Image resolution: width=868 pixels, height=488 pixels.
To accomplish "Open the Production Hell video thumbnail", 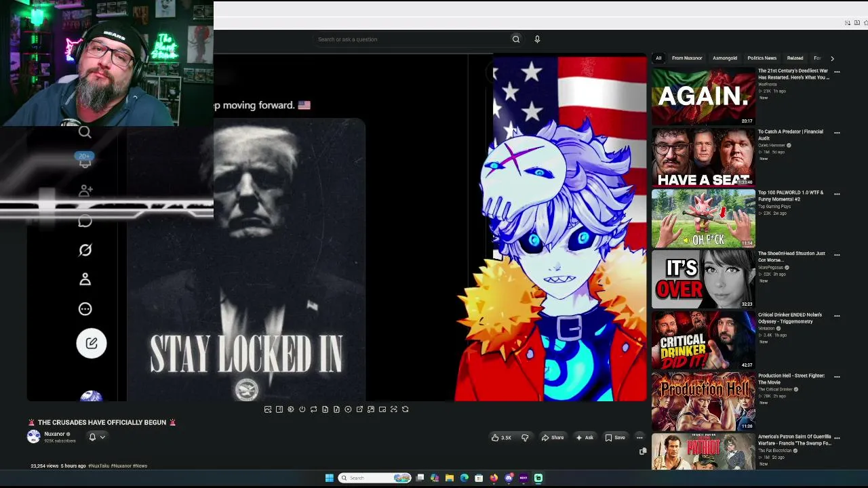I will click(x=703, y=401).
